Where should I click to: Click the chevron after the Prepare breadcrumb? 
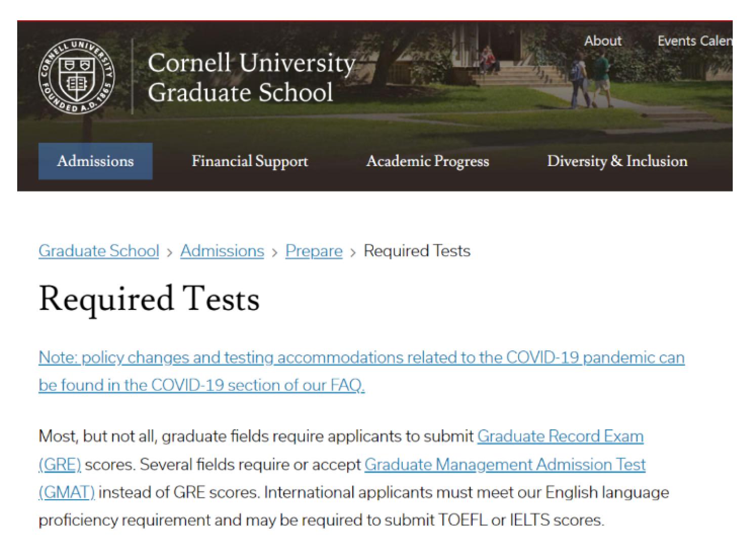(x=353, y=252)
